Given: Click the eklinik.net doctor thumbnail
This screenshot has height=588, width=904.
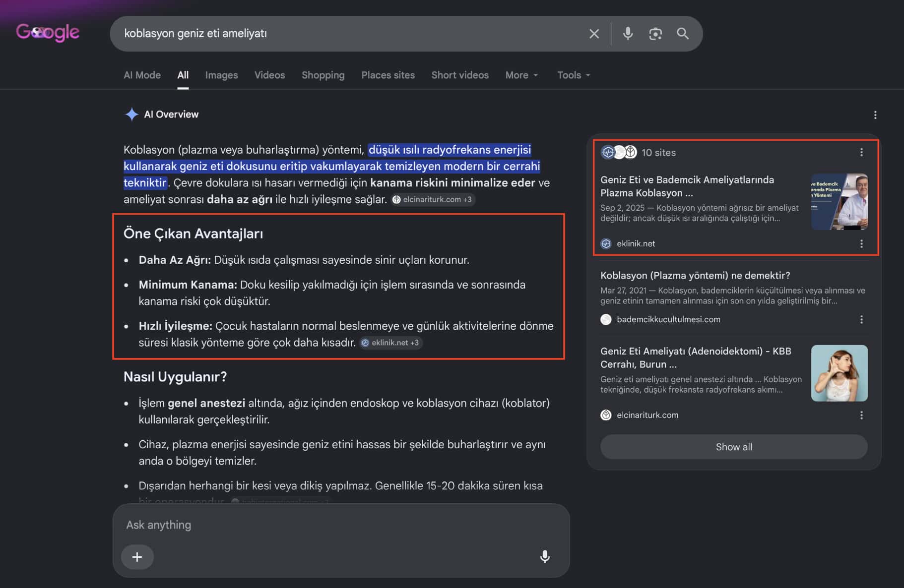Looking at the screenshot, I should [839, 201].
